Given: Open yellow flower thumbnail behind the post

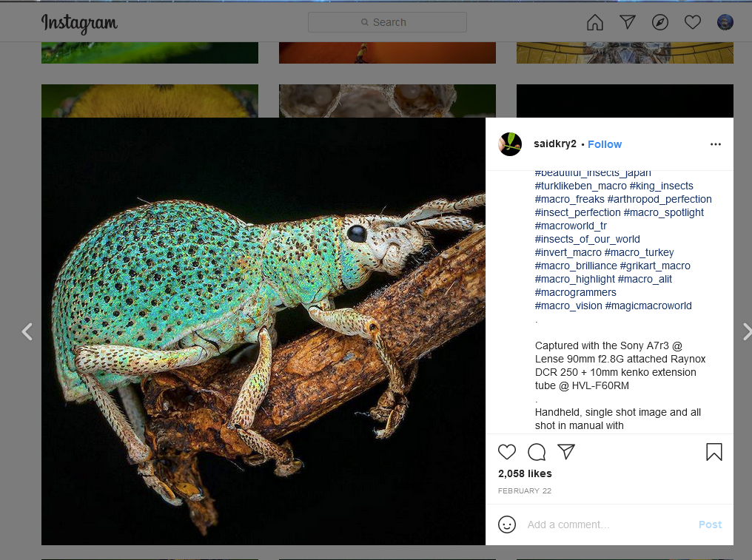Looking at the screenshot, I should 150,101.
